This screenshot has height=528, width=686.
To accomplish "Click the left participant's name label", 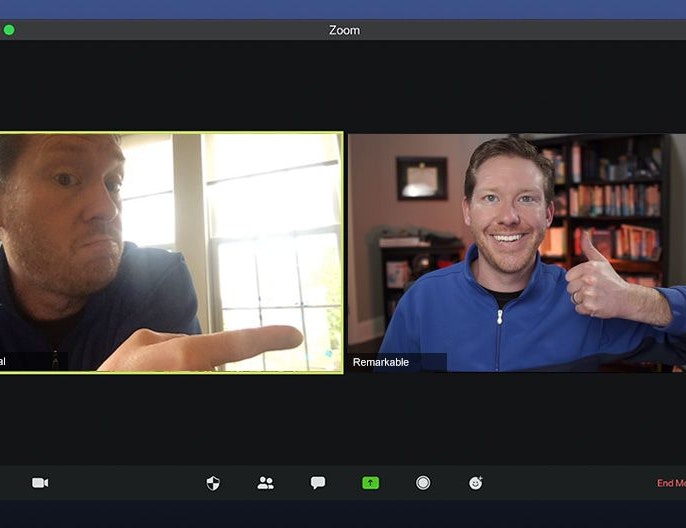I will (x=4, y=362).
